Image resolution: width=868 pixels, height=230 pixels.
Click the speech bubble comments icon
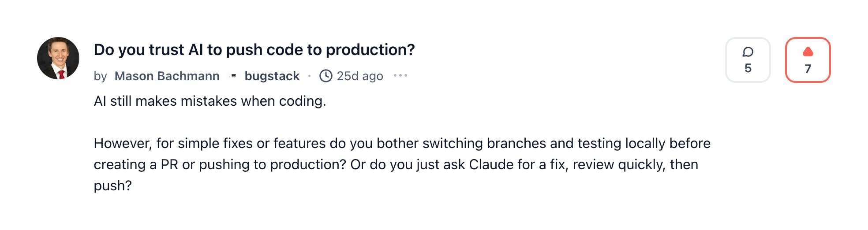coord(748,52)
